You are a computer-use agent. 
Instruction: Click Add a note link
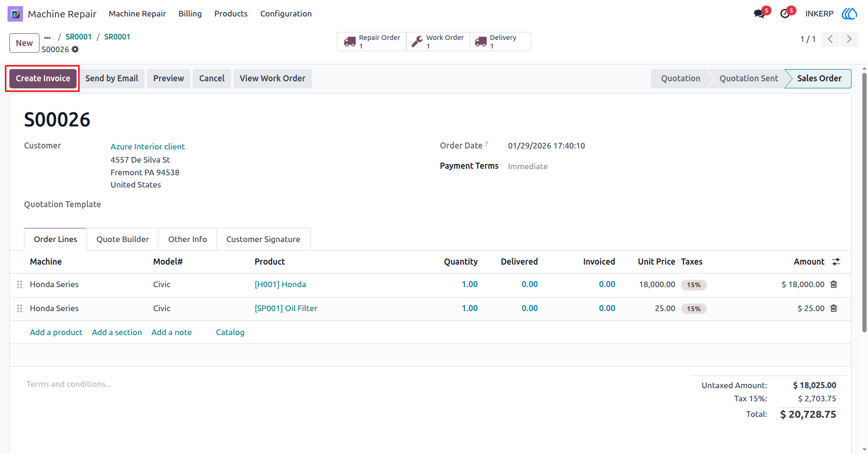(171, 332)
